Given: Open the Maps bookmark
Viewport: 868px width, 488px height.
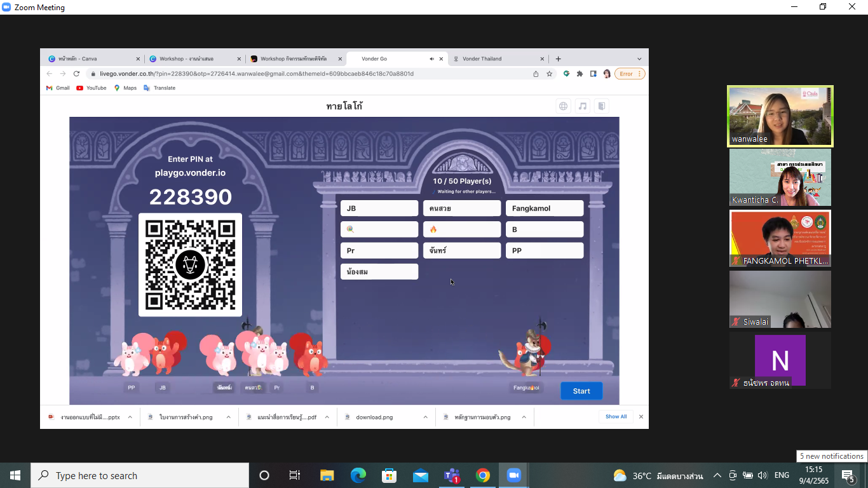Looking at the screenshot, I should click(125, 88).
